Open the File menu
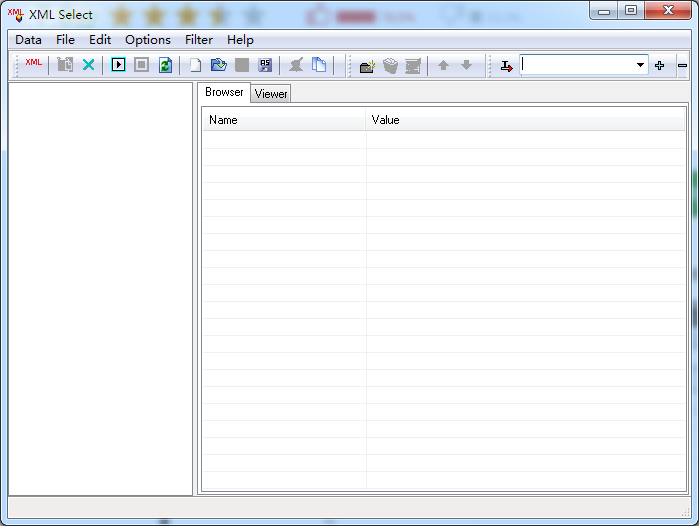699x526 pixels. click(65, 40)
